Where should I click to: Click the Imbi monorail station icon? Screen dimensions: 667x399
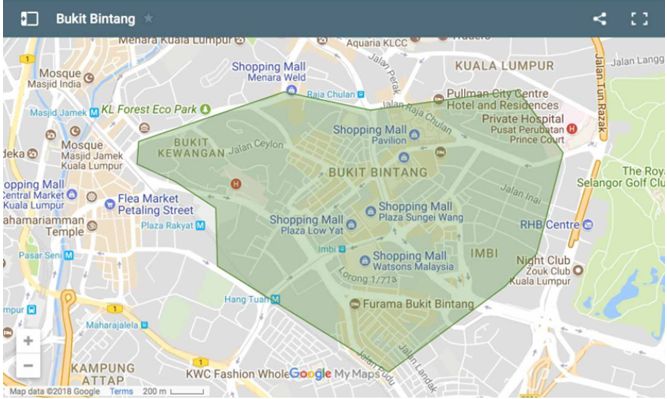342,249
